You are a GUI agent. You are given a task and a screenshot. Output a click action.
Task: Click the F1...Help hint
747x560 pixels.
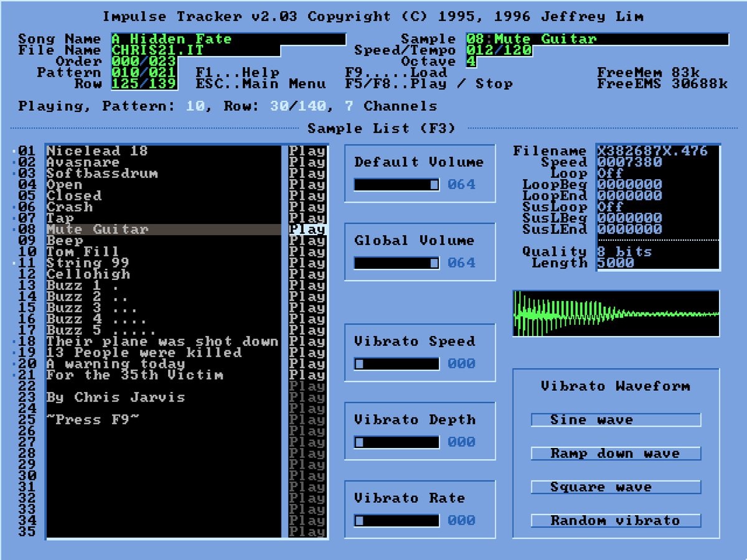tap(238, 73)
